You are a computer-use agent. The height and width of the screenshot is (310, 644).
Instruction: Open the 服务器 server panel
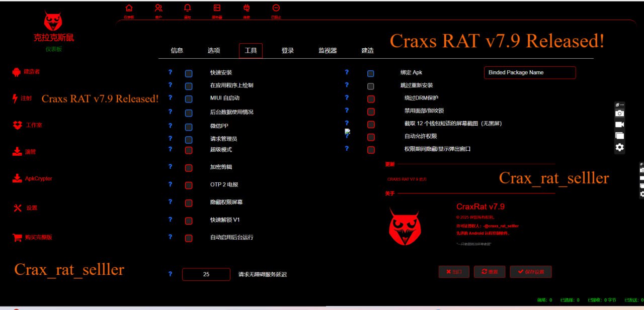pyautogui.click(x=216, y=9)
